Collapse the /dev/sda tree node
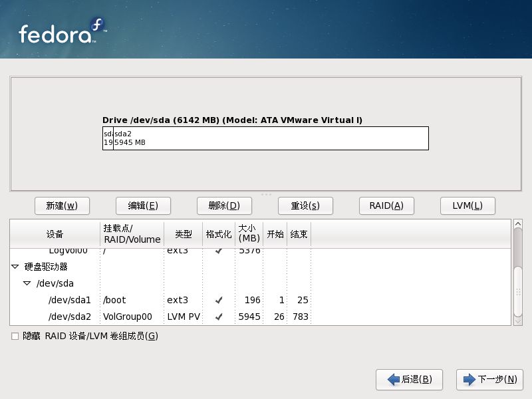Screen dimensions: 532x399 point(27,283)
